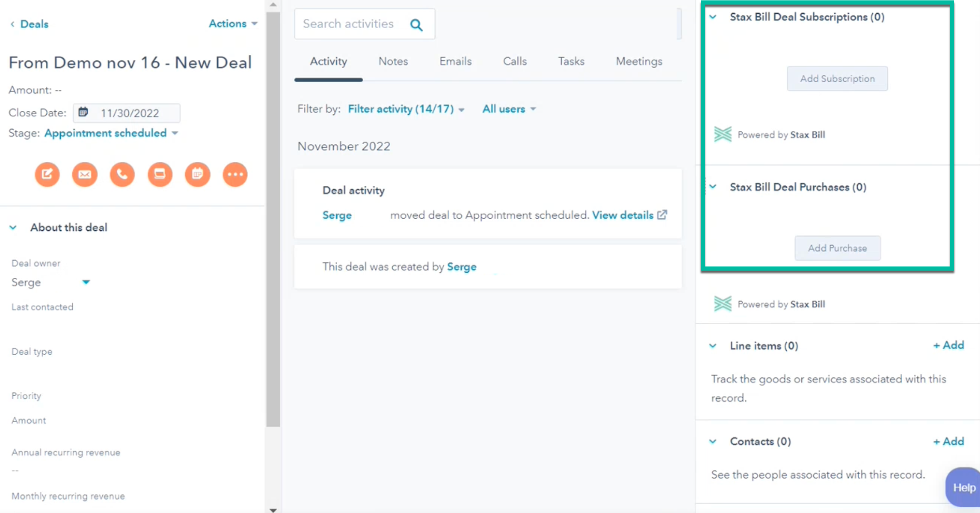The width and height of the screenshot is (980, 513).
Task: Switch to the Meetings tab
Action: 639,61
